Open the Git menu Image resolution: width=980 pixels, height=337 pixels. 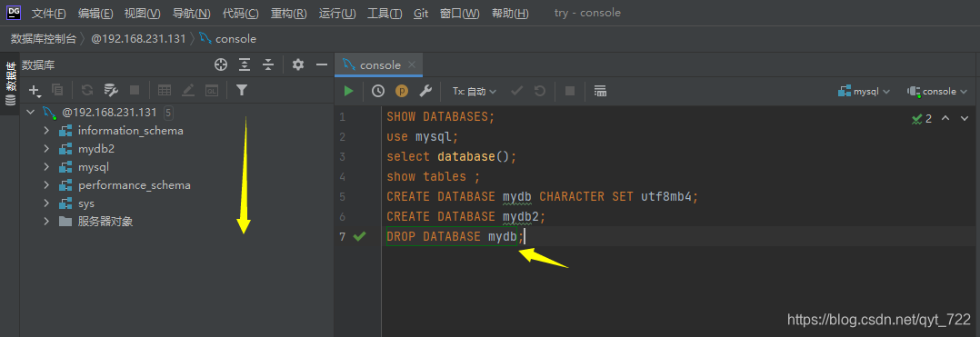tap(421, 13)
